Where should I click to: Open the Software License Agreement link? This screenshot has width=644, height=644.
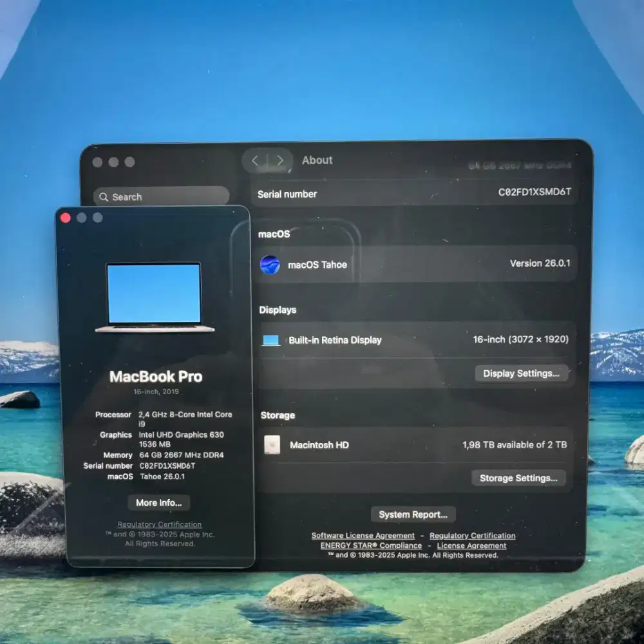point(363,535)
